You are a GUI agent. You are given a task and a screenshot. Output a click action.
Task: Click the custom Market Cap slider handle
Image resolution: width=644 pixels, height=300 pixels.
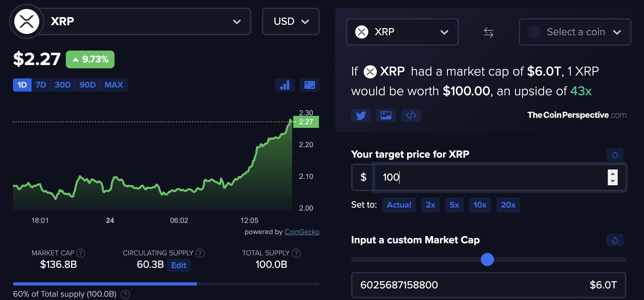[487, 259]
